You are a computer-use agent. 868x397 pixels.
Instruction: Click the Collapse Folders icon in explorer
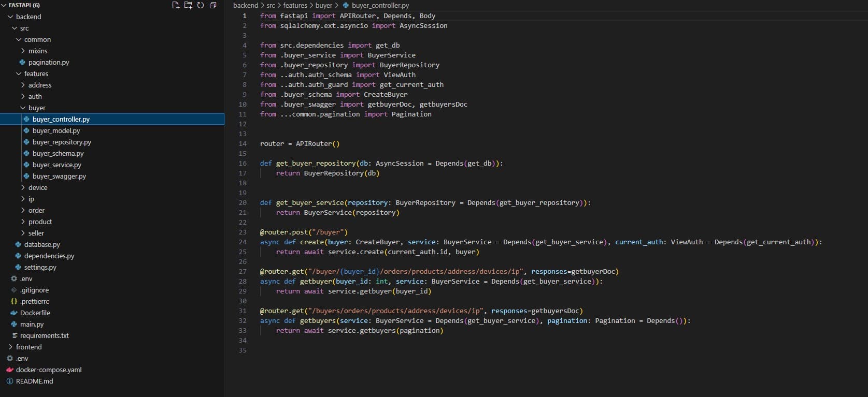click(x=213, y=5)
